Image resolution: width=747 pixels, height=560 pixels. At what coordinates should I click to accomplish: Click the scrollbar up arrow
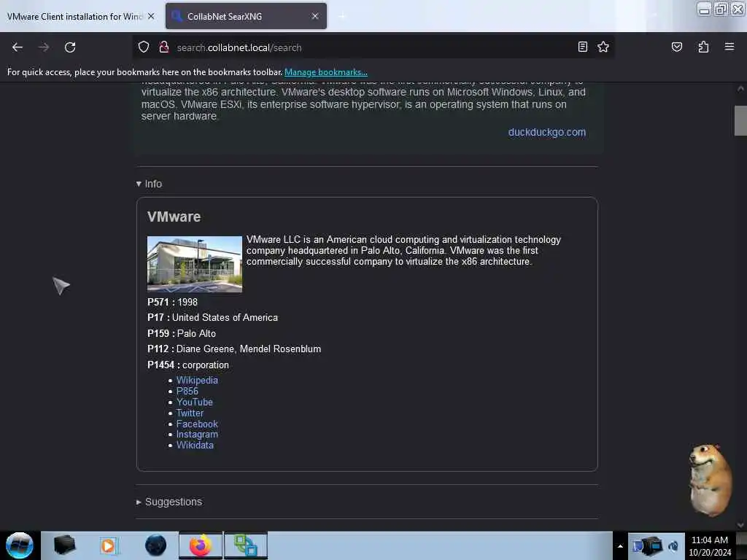[740, 88]
